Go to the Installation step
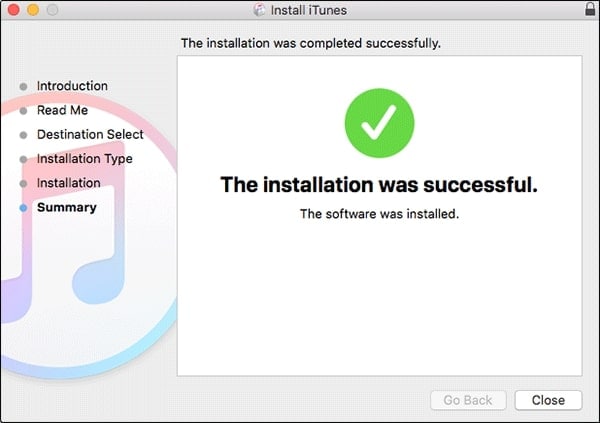This screenshot has width=600, height=423. [68, 183]
